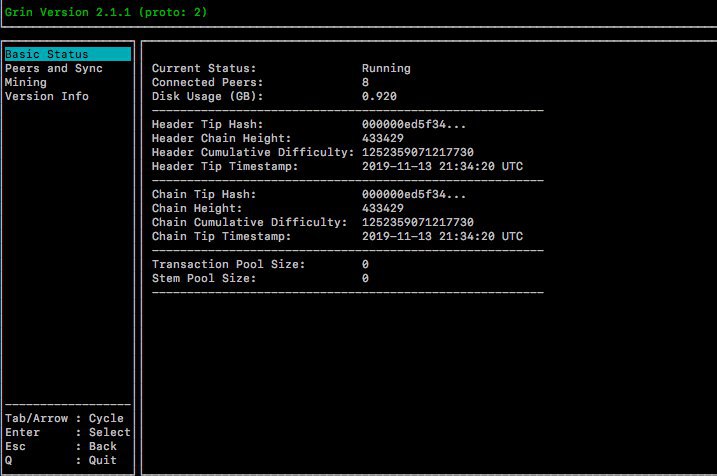717x476 pixels.
Task: Click the Chain Height label
Action: click(x=197, y=208)
